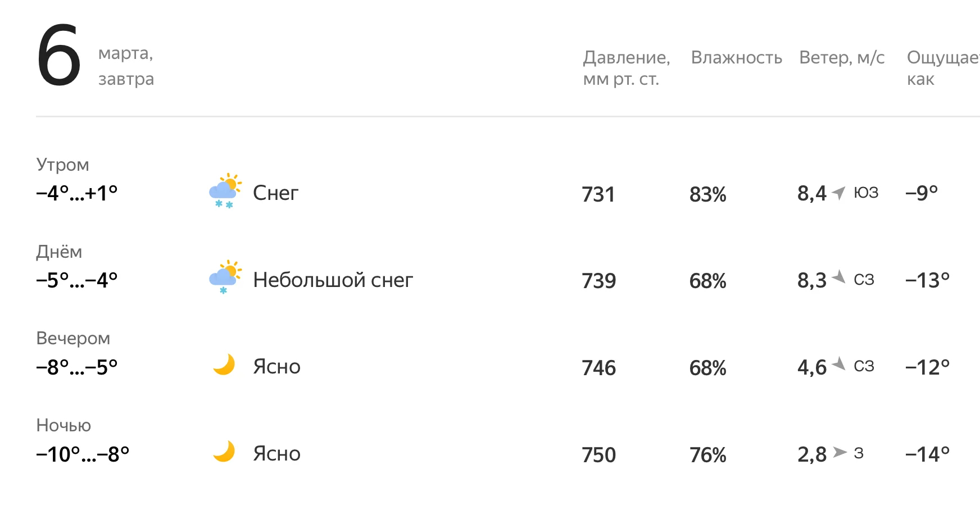Click the light snow icon for daytime
Image resolution: width=980 pixels, height=515 pixels.
[225, 277]
